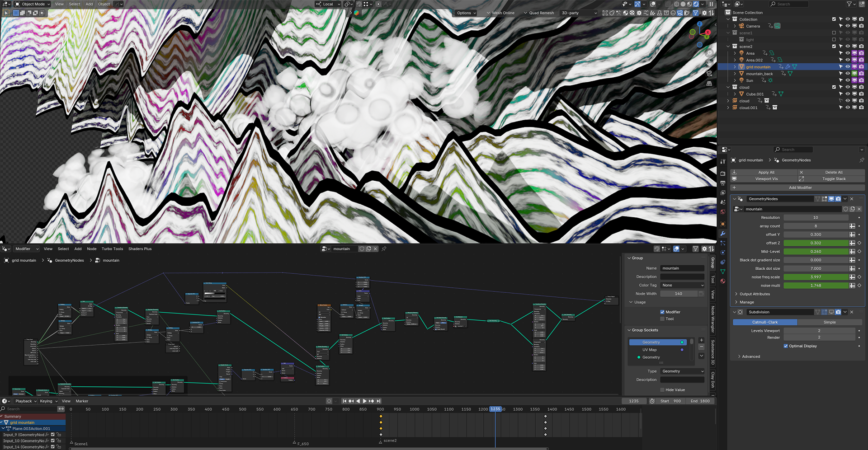Open the Object Constraints properties tab icon
Viewport: 868px width, 450px height.
pos(722,262)
